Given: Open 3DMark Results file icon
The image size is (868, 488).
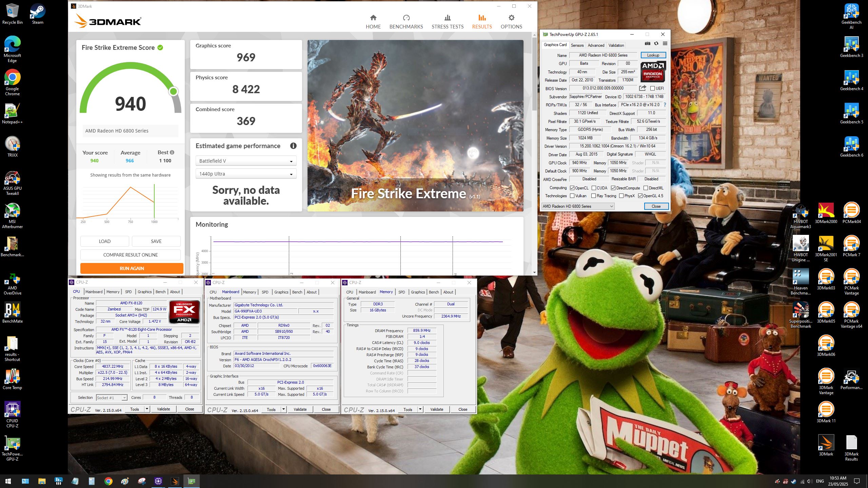Looking at the screenshot, I should click(851, 448).
